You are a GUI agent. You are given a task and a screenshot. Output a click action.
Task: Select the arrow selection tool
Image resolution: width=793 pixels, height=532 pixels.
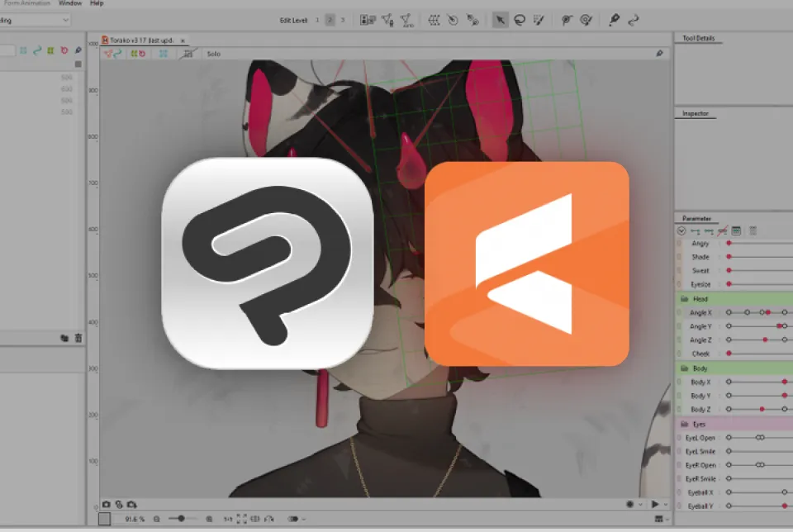500,20
